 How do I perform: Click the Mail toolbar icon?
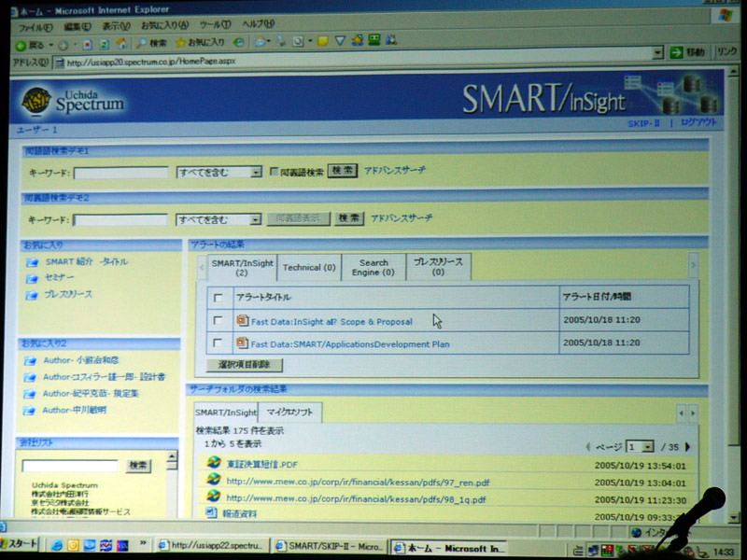coord(261,41)
